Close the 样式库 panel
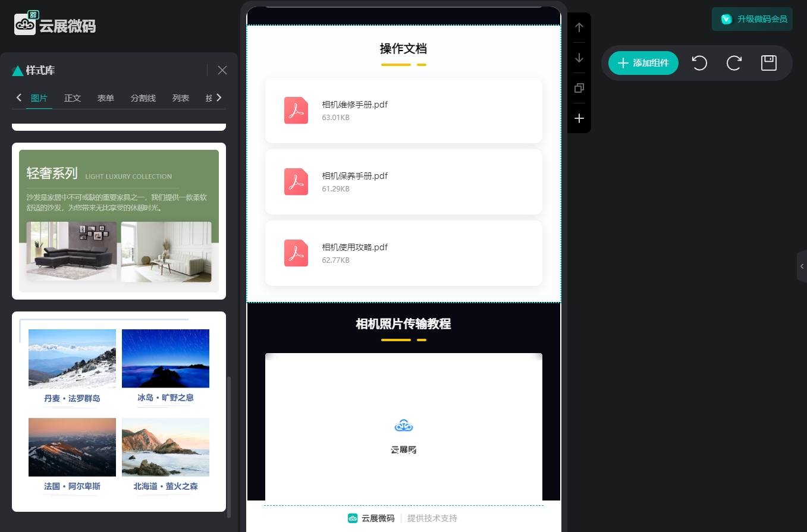Viewport: 807px width, 532px height. [x=222, y=70]
